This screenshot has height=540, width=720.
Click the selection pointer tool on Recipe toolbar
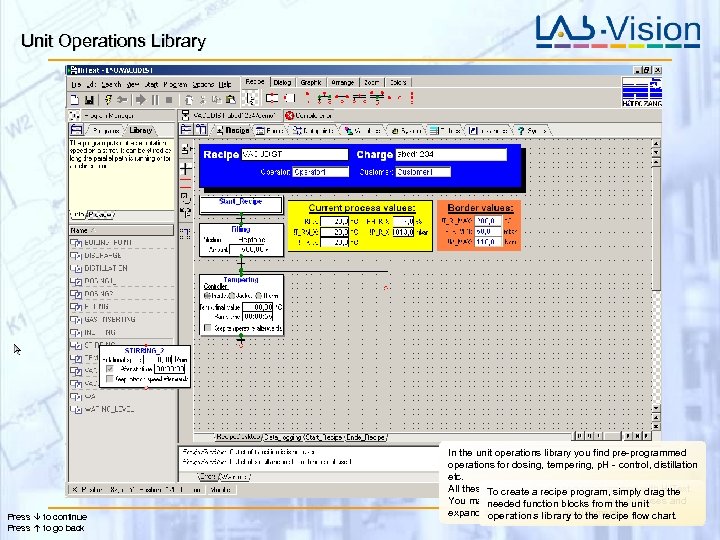[x=251, y=98]
